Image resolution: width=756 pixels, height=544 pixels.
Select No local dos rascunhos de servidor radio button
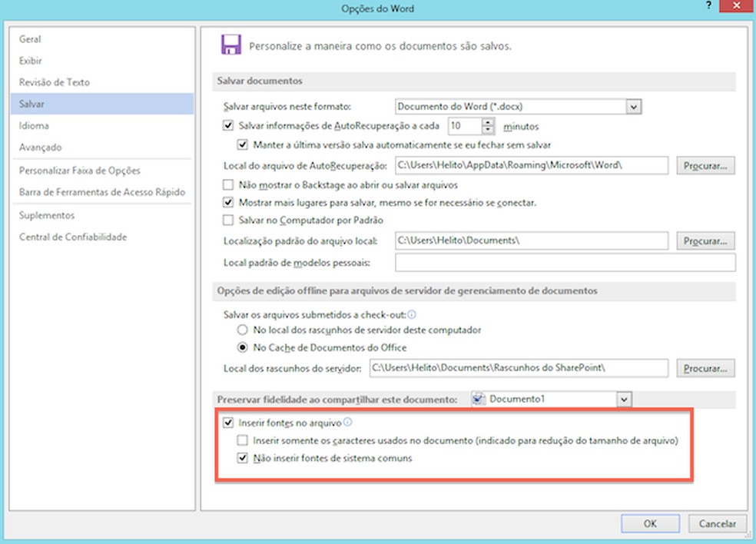pyautogui.click(x=241, y=330)
